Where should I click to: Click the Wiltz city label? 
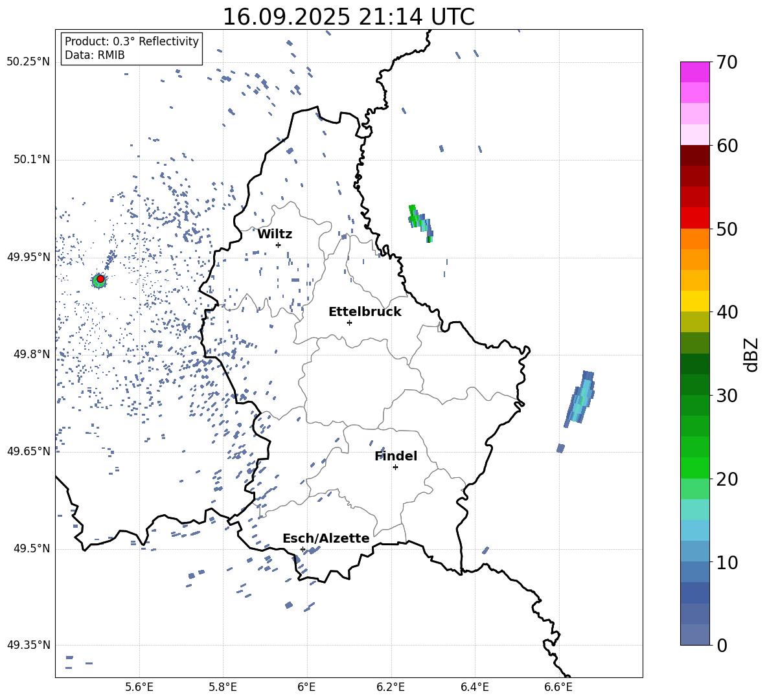coord(275,234)
